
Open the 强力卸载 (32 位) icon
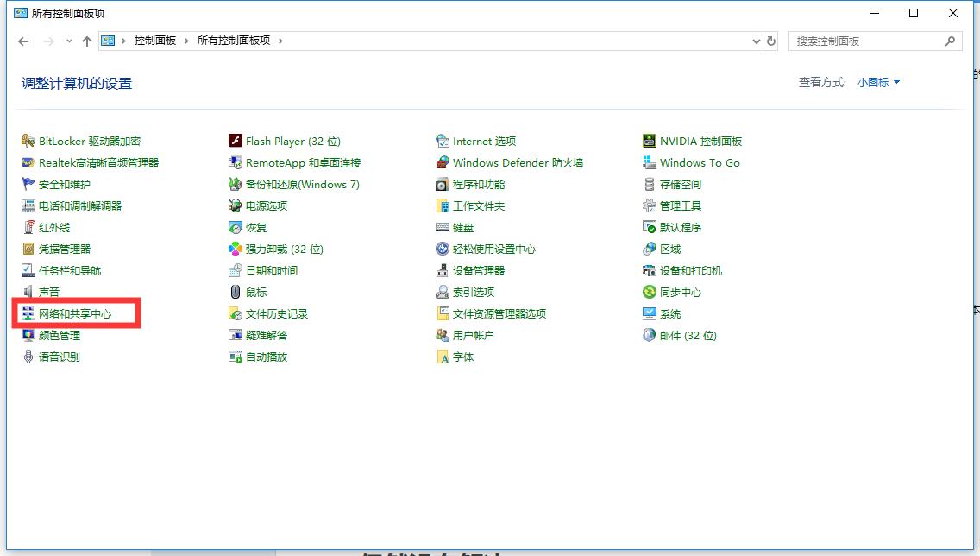point(236,250)
